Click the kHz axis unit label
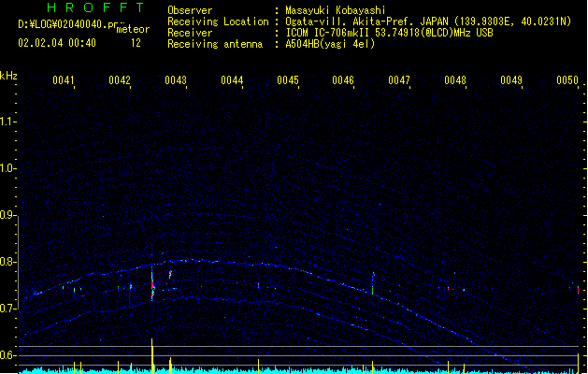The width and height of the screenshot is (588, 374). 8,76
